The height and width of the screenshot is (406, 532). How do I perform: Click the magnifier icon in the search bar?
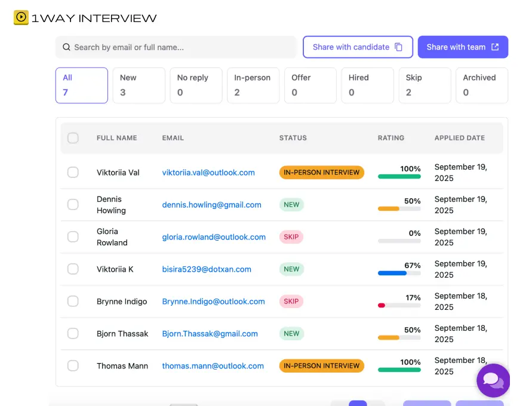(66, 46)
